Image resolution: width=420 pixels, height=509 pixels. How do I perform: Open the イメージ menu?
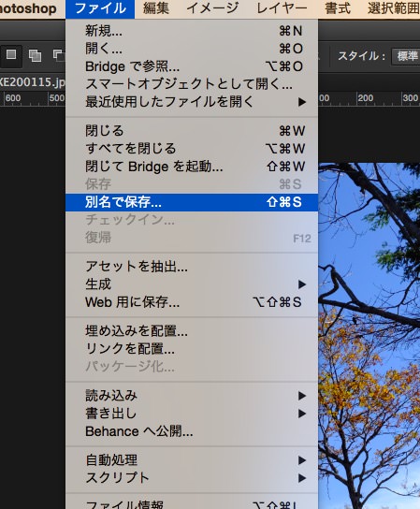click(213, 8)
